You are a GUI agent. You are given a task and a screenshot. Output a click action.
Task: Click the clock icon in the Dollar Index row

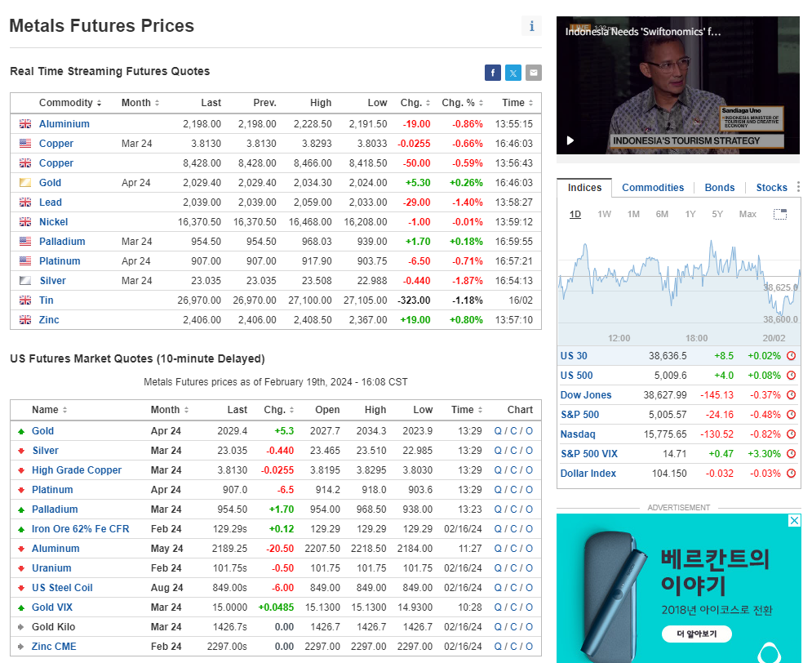click(x=791, y=474)
